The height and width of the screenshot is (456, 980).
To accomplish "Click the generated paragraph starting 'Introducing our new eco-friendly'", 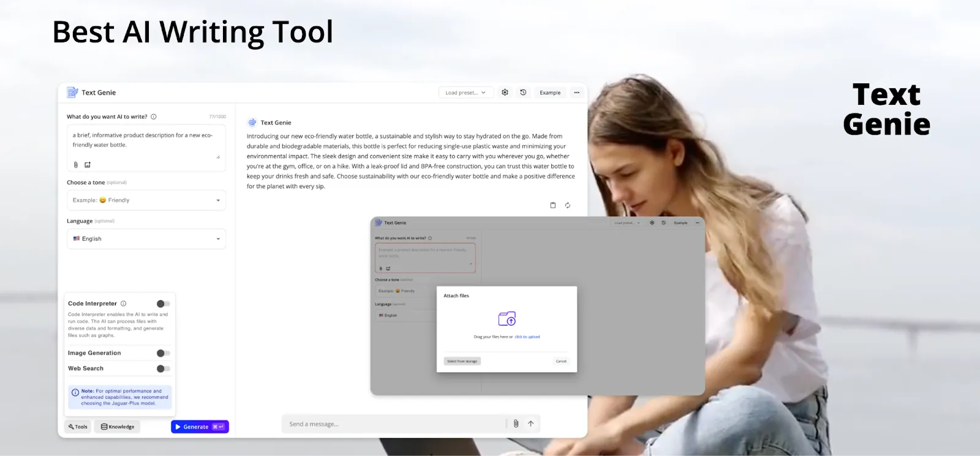I will (411, 161).
